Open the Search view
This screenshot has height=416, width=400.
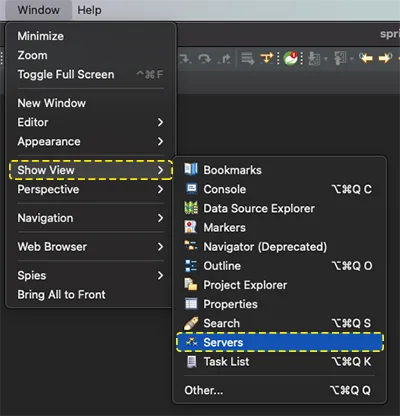[x=280, y=323]
